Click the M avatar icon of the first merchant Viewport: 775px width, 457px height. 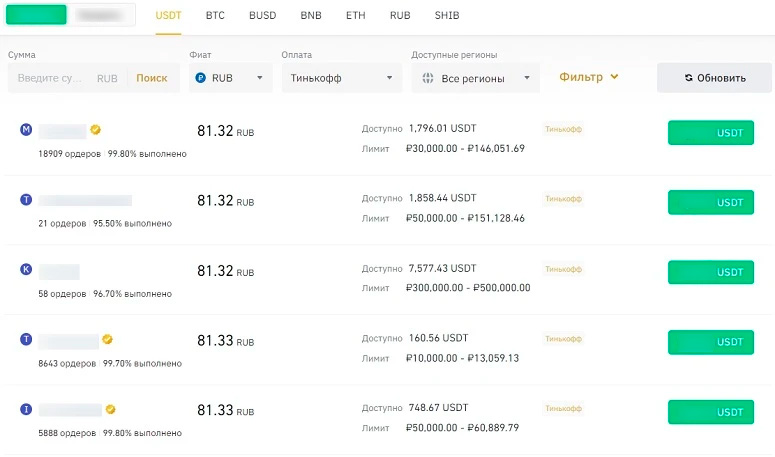coord(26,130)
